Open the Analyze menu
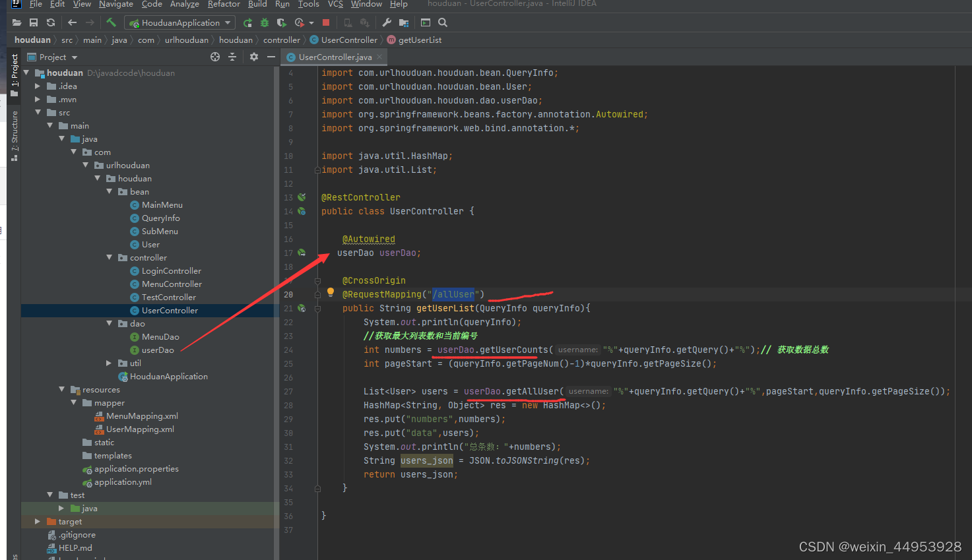The width and height of the screenshot is (972, 560). (185, 4)
